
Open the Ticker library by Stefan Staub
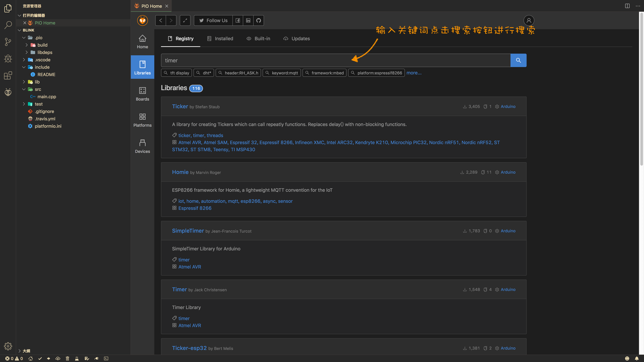point(180,106)
